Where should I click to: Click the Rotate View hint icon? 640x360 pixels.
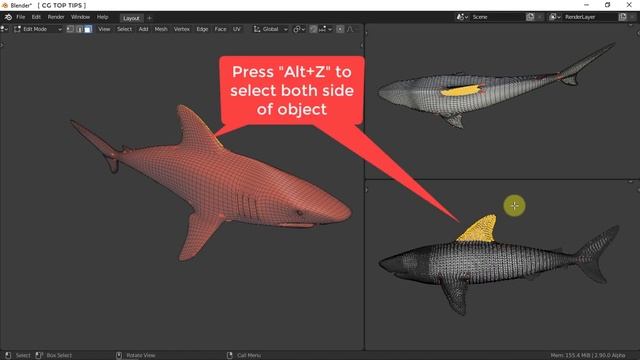(x=119, y=355)
